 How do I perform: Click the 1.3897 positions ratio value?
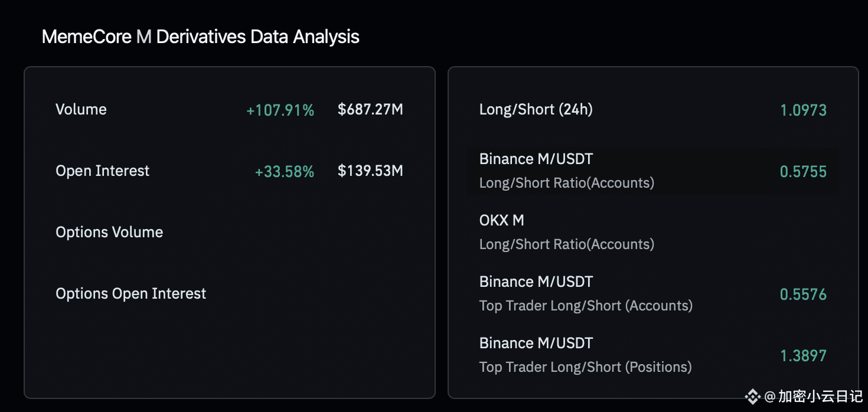click(803, 355)
